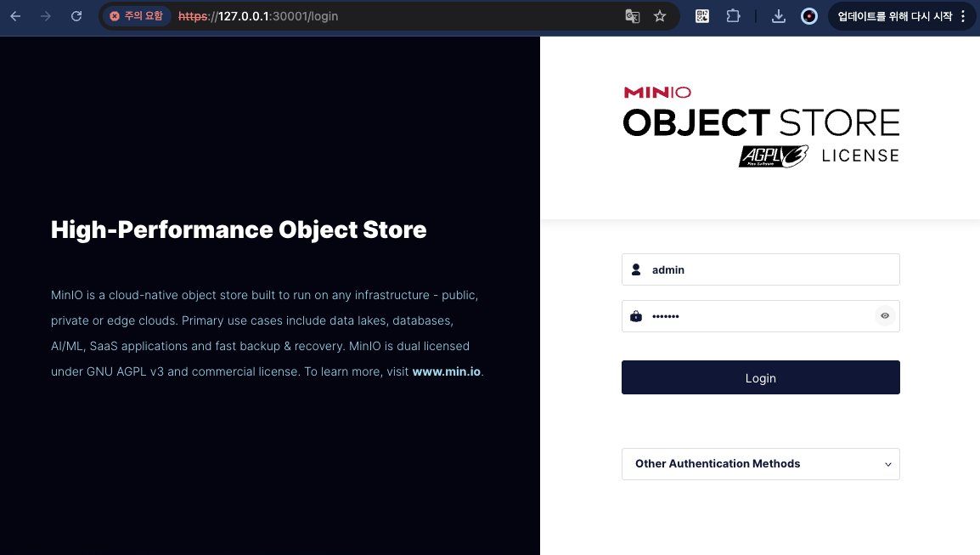Go back to previous page
980x555 pixels.
tap(15, 16)
